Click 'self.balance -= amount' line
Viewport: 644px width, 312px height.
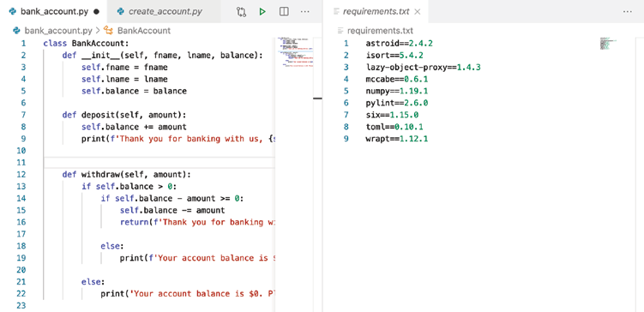click(172, 210)
